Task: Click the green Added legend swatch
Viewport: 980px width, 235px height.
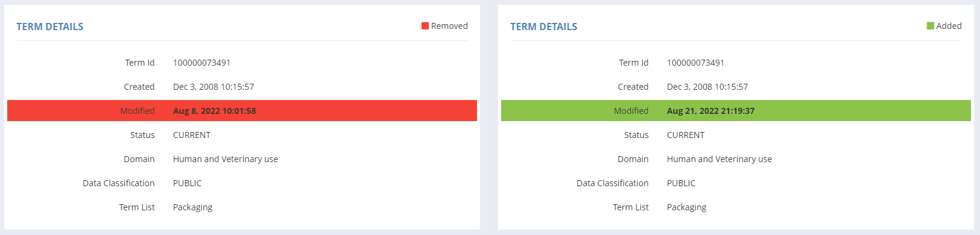Action: [931, 26]
